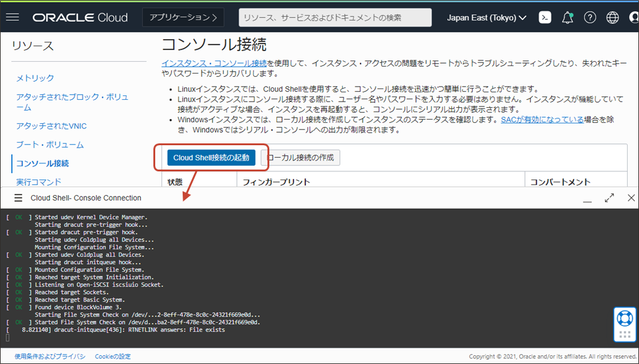Image resolution: width=639 pixels, height=364 pixels.
Task: Open the notifications bell
Action: 567,17
